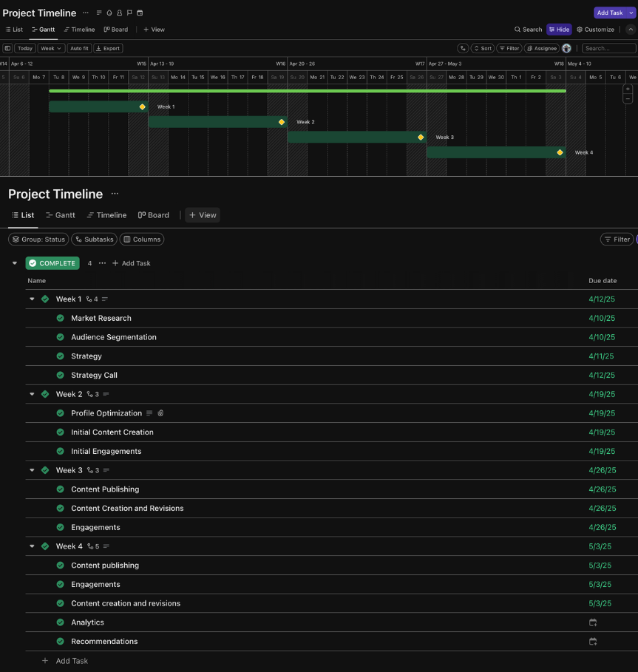Switch to the List tab in top bar
Screen dimensions: 638x672
click(14, 30)
